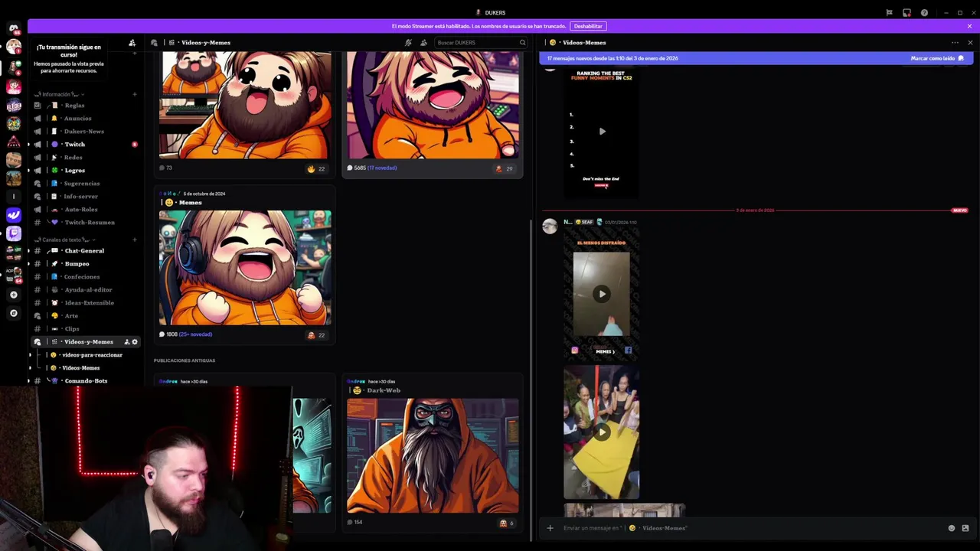Open the Bumpeo channel
The height and width of the screenshot is (551, 980).
point(86,264)
